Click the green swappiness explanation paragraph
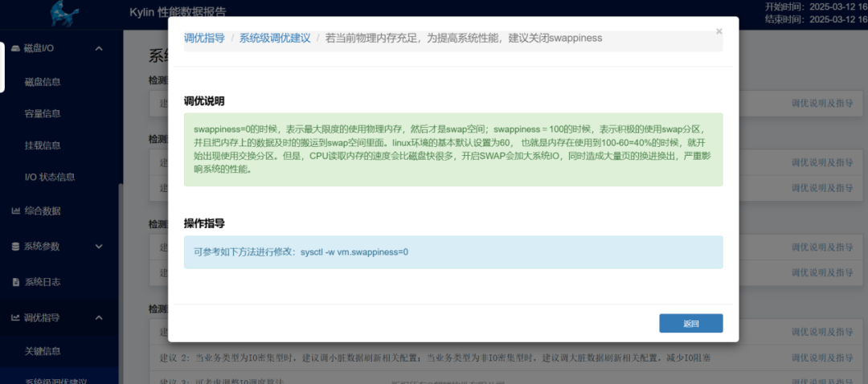Screen dimensions: 868x384 point(453,149)
